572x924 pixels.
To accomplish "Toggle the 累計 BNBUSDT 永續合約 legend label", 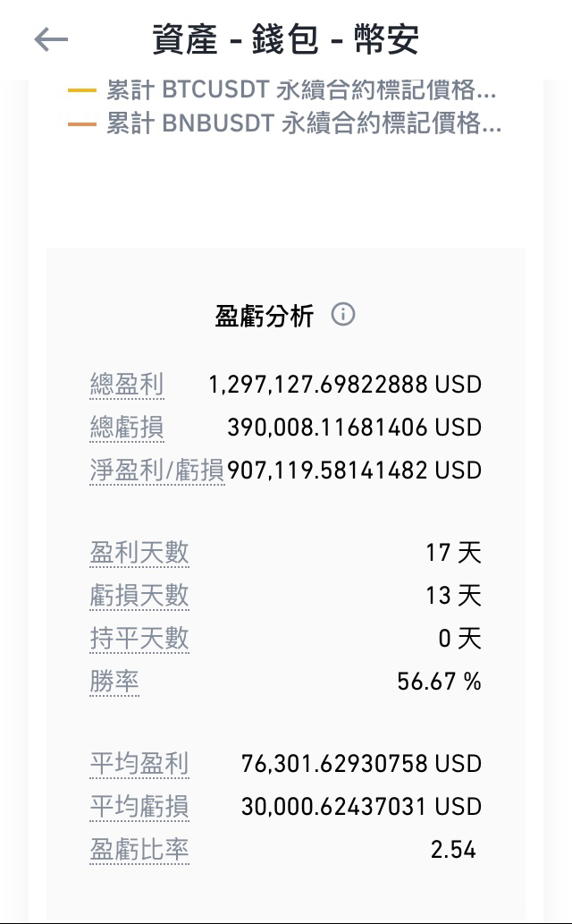I will pos(303,124).
